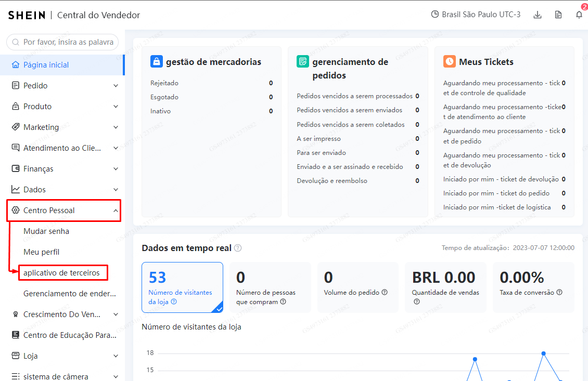Collapse the Centro Pessoal menu
Image resolution: width=588 pixels, height=381 pixels.
click(116, 211)
